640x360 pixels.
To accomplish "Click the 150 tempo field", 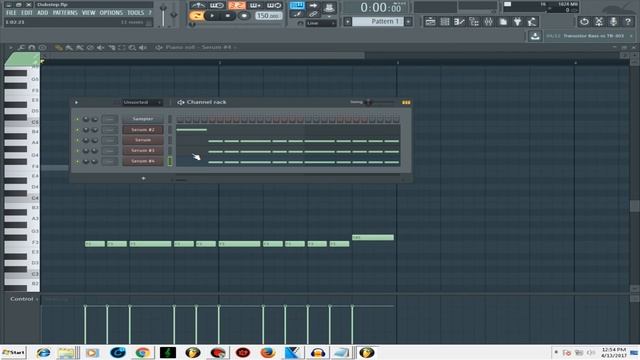I will coord(268,16).
